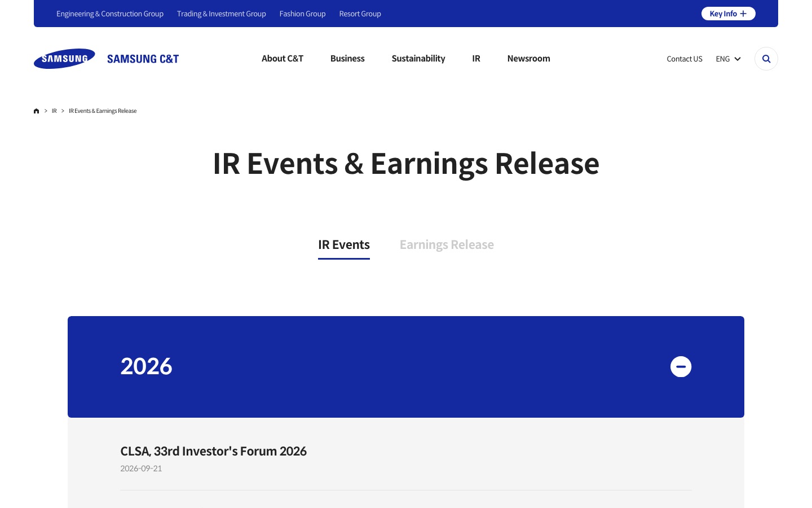Click the 2026-09-21 event date
Image resolution: width=812 pixels, height=508 pixels.
pos(141,468)
